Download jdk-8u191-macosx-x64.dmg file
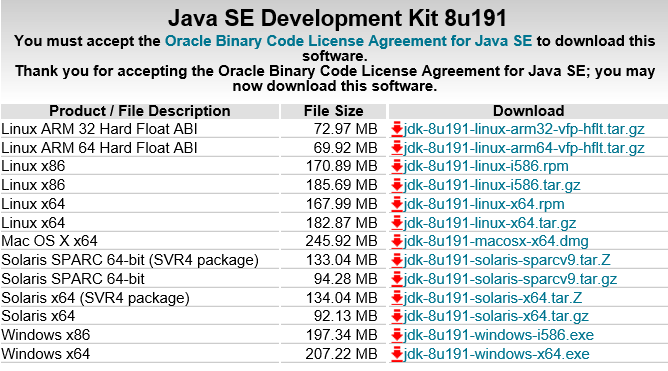The height and width of the screenshot is (371, 668). point(496,241)
